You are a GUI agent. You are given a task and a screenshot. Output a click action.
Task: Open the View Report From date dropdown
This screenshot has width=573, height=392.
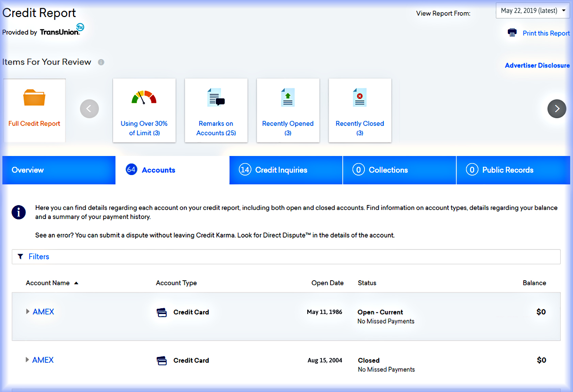(532, 11)
